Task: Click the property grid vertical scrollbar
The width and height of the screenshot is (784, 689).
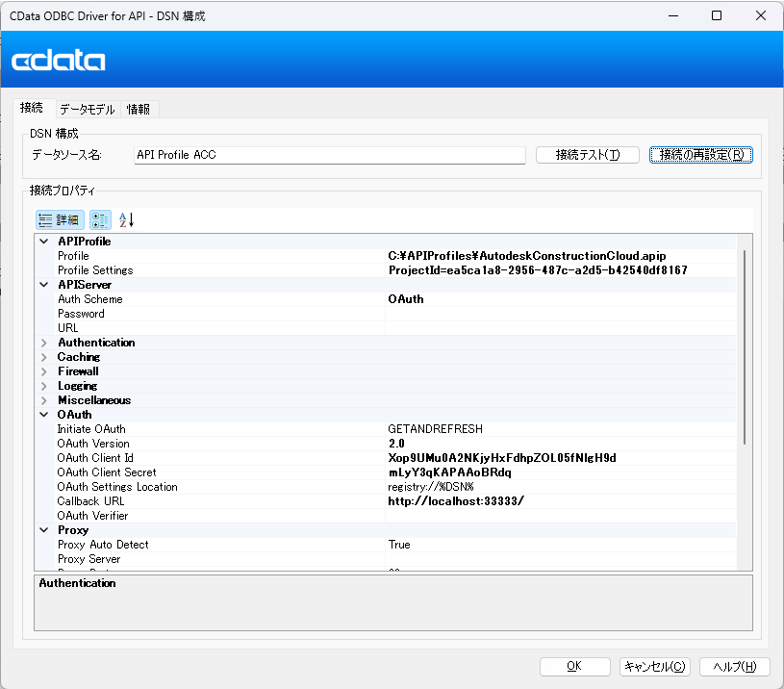Action: click(x=745, y=347)
